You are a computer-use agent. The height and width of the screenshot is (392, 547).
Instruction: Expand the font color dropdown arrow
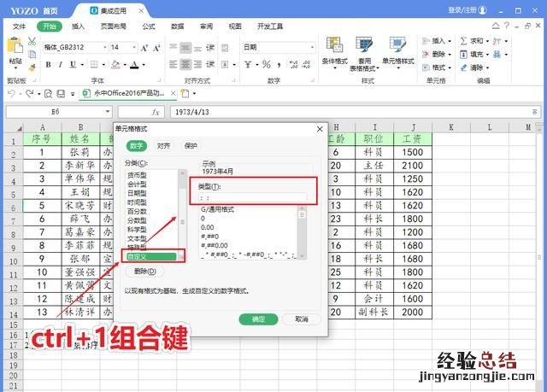[144, 65]
